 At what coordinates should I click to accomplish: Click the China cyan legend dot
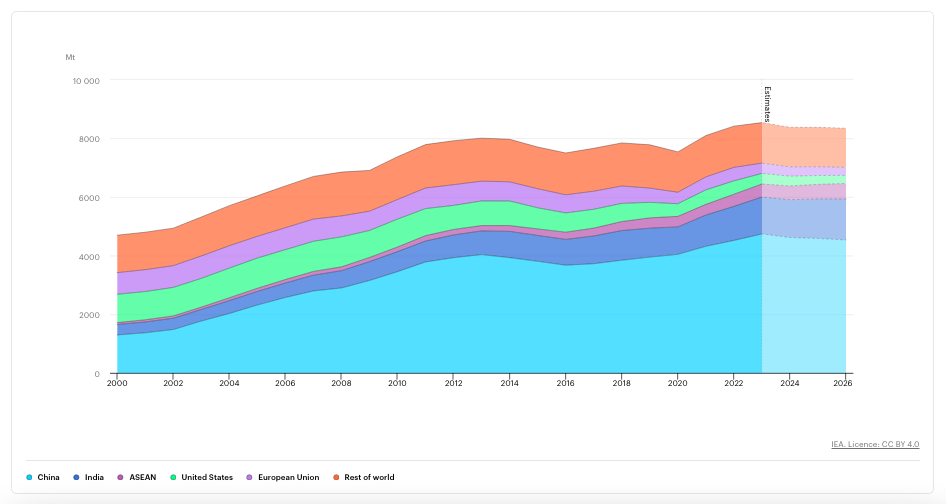click(x=29, y=477)
